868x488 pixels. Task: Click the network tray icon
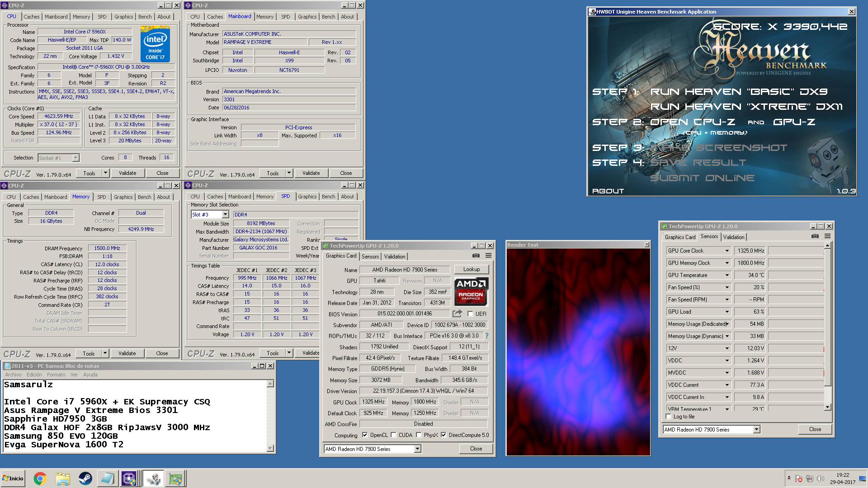pyautogui.click(x=809, y=479)
